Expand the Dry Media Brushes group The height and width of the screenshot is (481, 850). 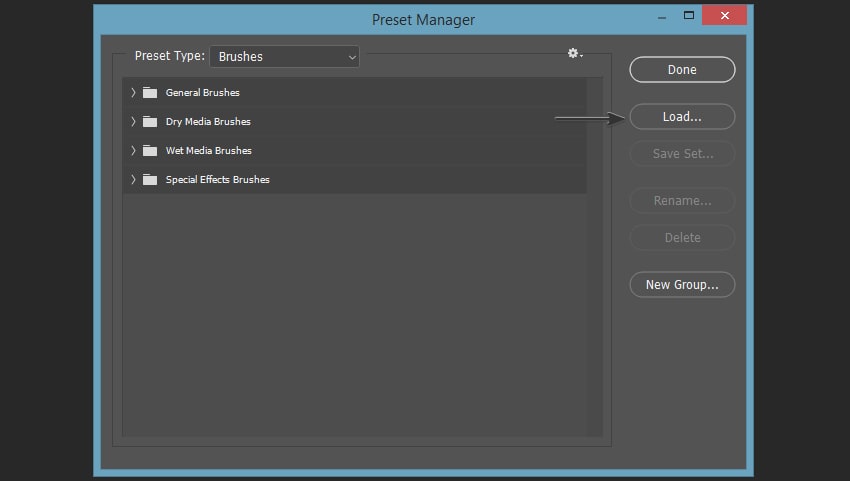pyautogui.click(x=133, y=121)
